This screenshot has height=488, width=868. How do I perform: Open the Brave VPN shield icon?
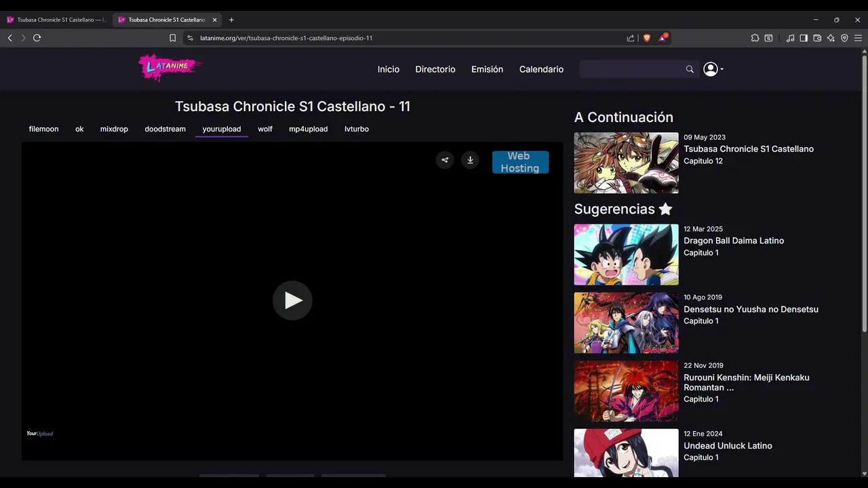pyautogui.click(x=844, y=38)
